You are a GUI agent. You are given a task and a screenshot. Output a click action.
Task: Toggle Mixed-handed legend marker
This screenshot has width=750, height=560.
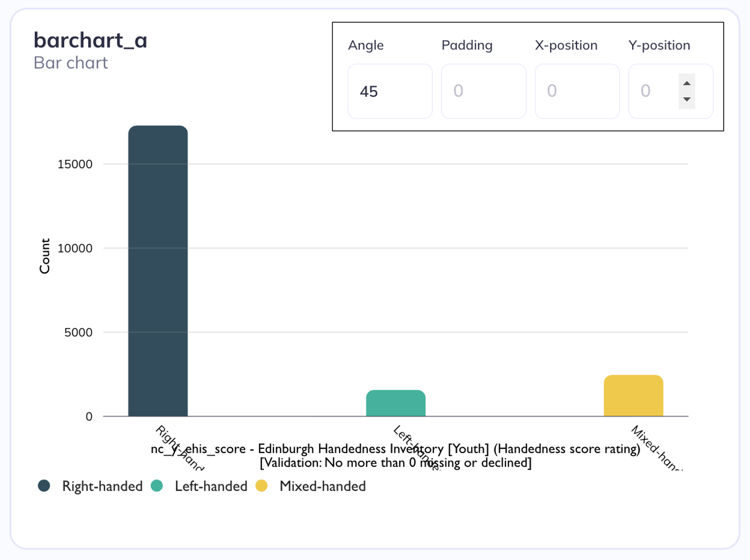click(261, 486)
